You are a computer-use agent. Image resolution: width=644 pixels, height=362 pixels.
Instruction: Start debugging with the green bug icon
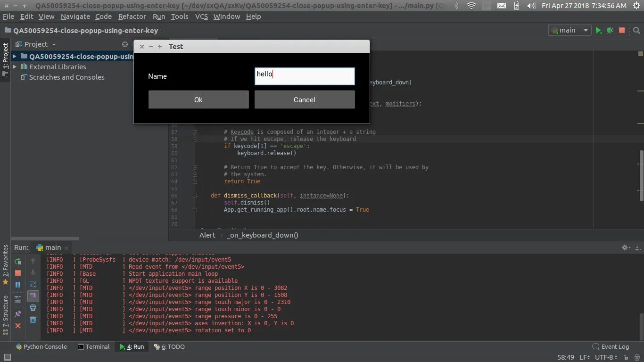(x=610, y=30)
